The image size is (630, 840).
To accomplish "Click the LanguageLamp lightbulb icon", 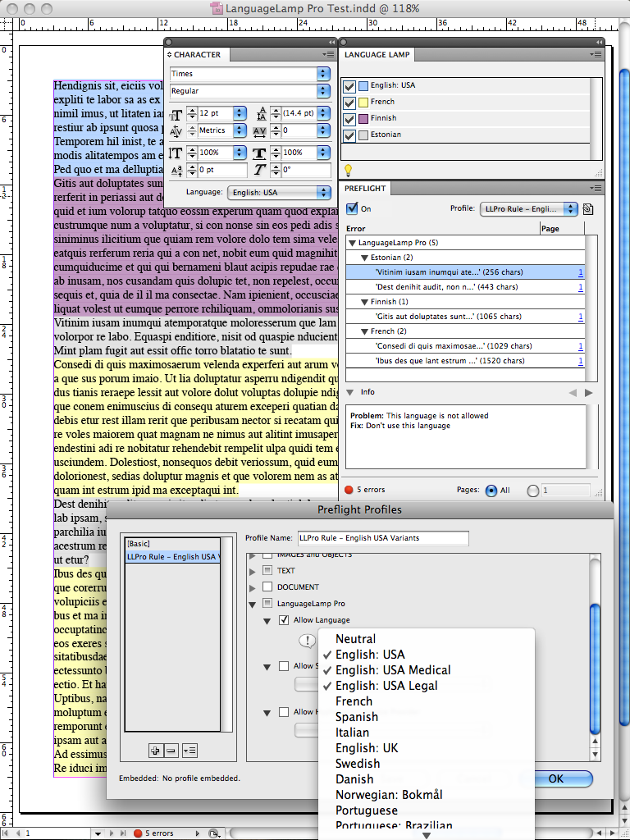I will coord(348,170).
